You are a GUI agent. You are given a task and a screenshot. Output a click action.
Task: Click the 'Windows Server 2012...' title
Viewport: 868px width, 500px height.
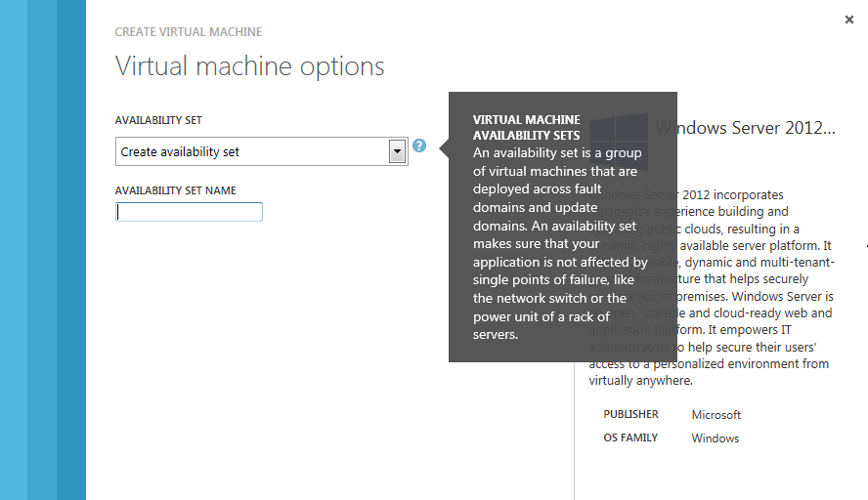click(745, 128)
